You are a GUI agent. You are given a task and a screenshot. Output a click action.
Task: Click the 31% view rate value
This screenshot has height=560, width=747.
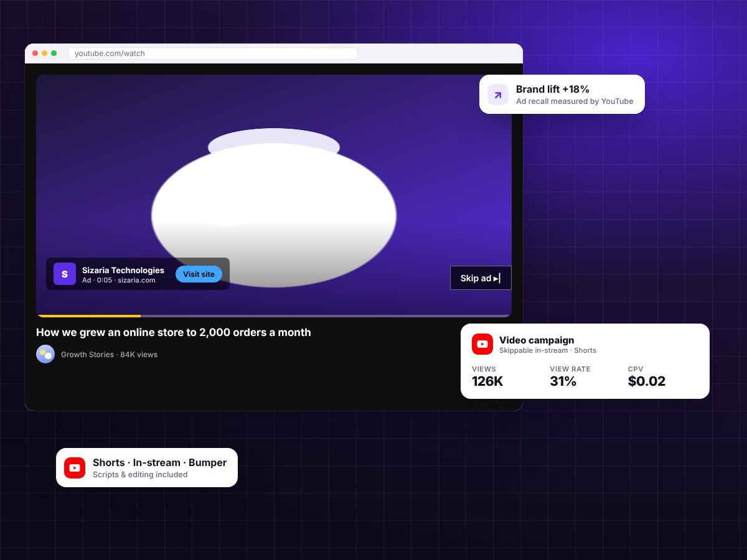[563, 381]
